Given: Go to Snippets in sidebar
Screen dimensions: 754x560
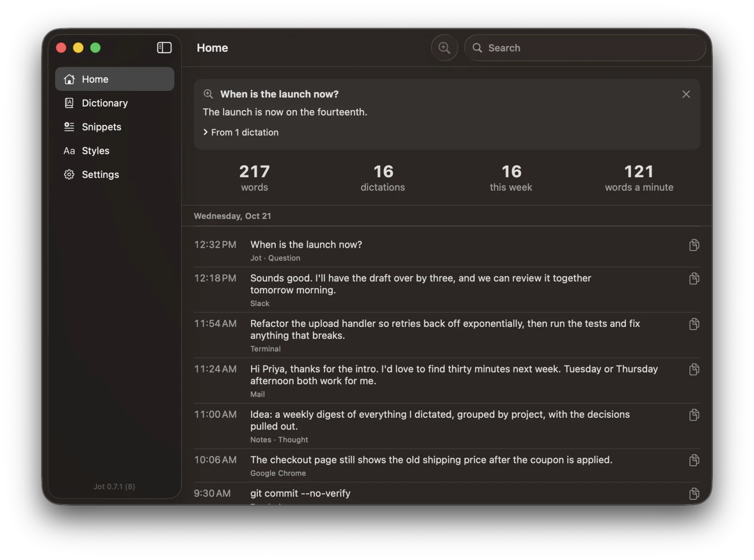Looking at the screenshot, I should 115,127.
